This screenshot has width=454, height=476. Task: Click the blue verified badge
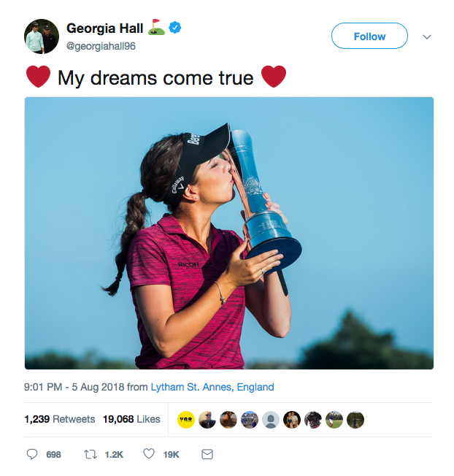(175, 28)
